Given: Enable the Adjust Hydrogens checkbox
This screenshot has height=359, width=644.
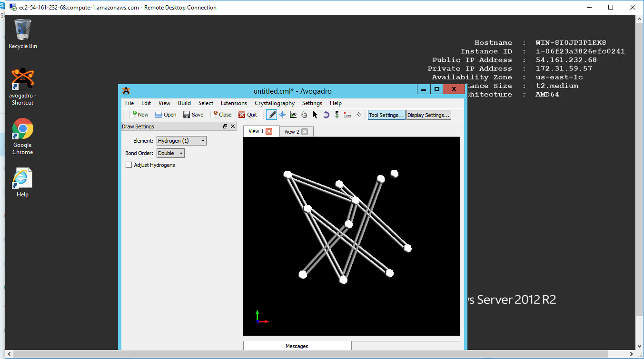Looking at the screenshot, I should (129, 165).
